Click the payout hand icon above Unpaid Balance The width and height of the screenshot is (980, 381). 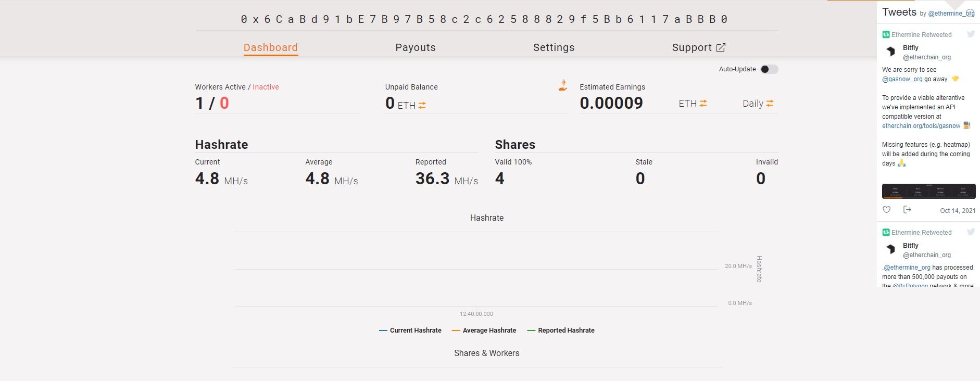(562, 85)
